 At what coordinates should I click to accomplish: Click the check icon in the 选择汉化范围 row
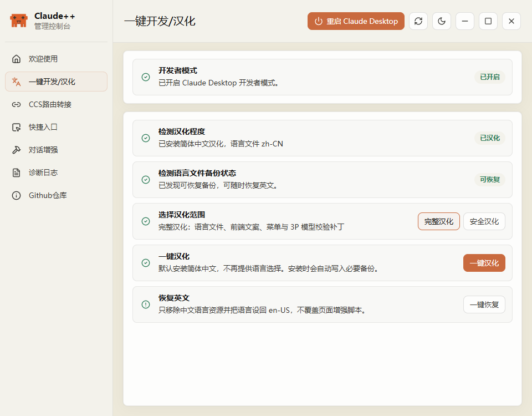coord(146,221)
